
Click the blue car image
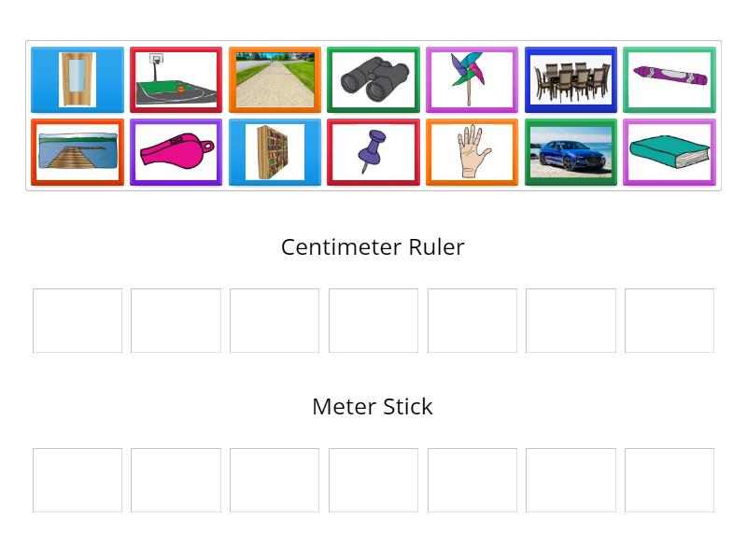[x=571, y=152]
